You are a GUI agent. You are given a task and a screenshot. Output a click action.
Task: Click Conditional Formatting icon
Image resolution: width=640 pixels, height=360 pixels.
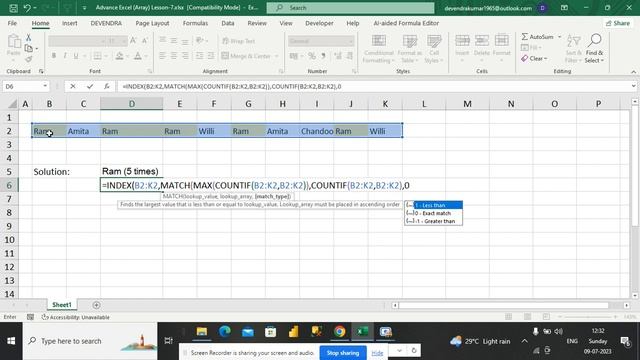point(378,41)
